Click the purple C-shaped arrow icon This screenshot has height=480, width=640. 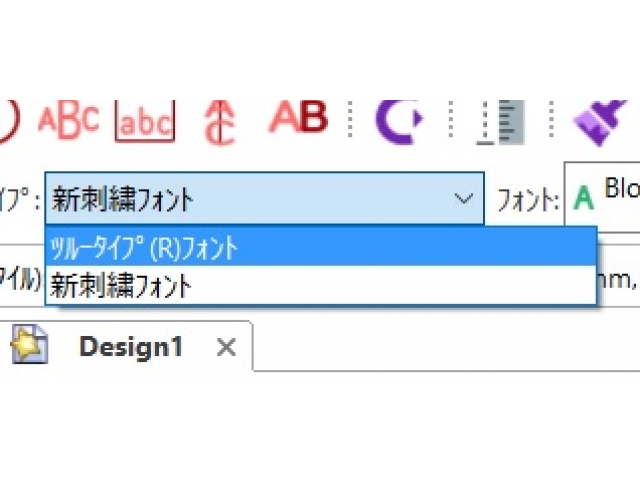[398, 120]
